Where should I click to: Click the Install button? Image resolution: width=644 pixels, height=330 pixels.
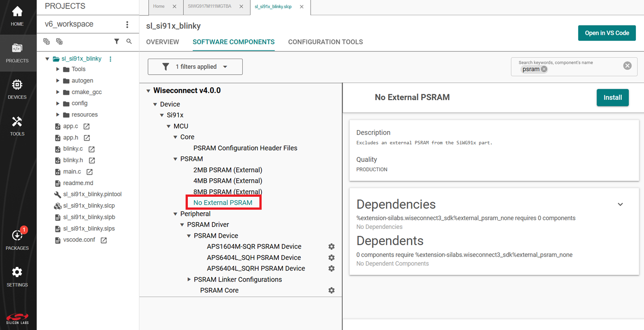612,97
